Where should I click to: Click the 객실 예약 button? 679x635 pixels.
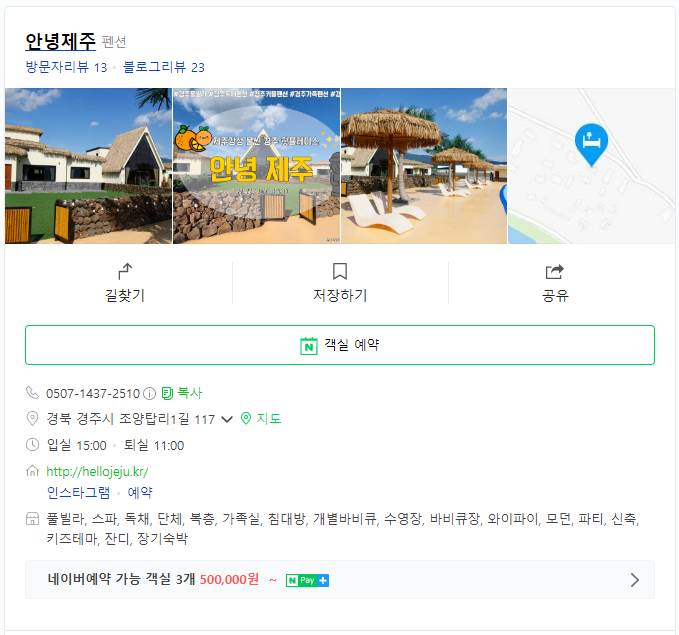[340, 345]
